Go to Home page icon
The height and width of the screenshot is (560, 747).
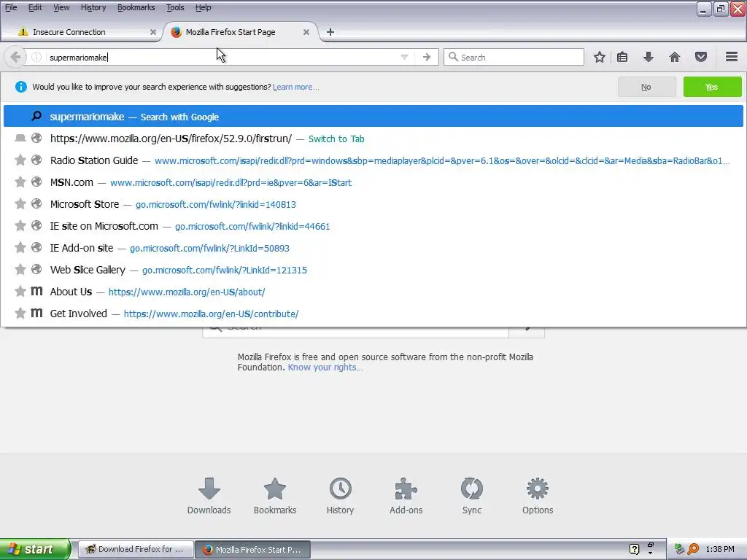tap(674, 57)
